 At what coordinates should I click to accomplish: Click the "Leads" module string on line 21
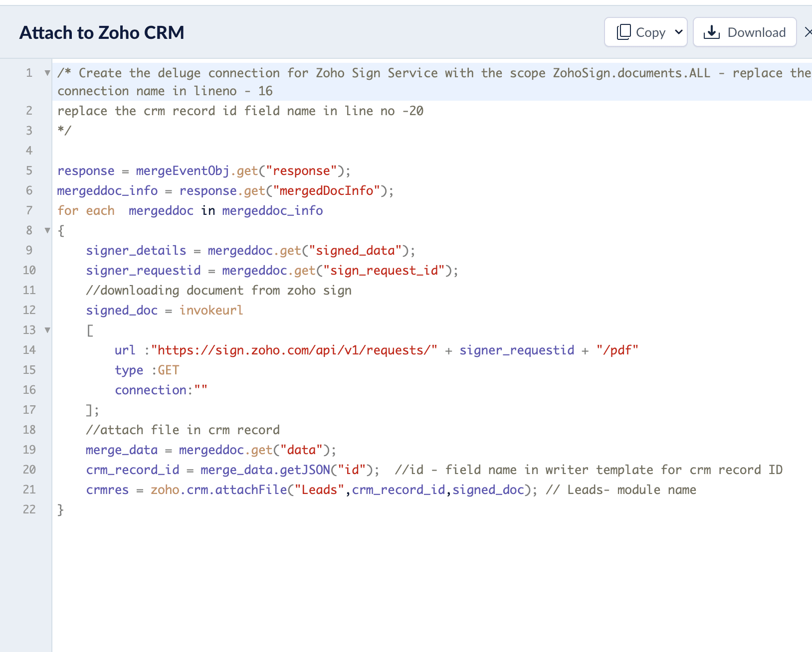coord(320,490)
